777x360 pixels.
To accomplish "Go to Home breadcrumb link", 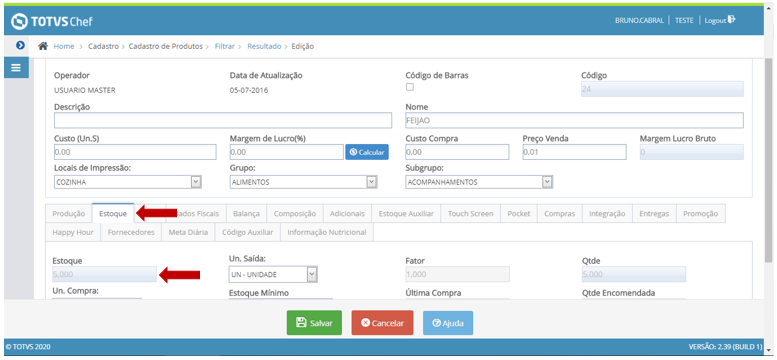I will (x=64, y=46).
